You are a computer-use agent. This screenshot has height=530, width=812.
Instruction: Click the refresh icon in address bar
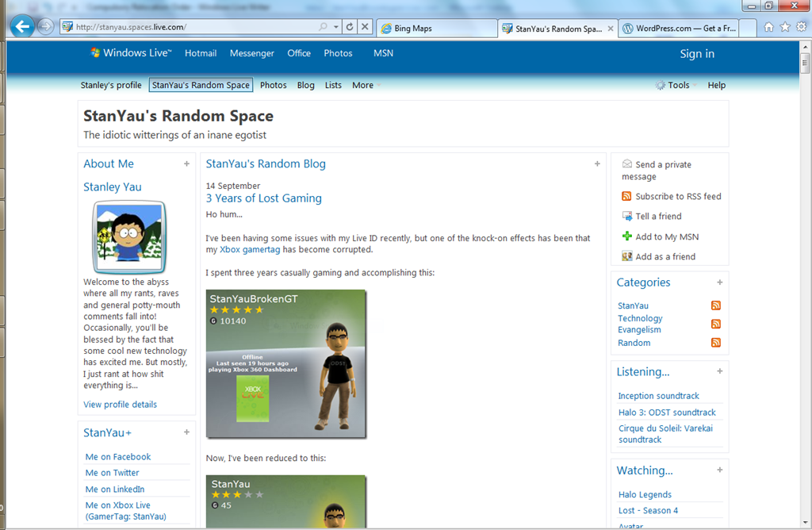(350, 27)
